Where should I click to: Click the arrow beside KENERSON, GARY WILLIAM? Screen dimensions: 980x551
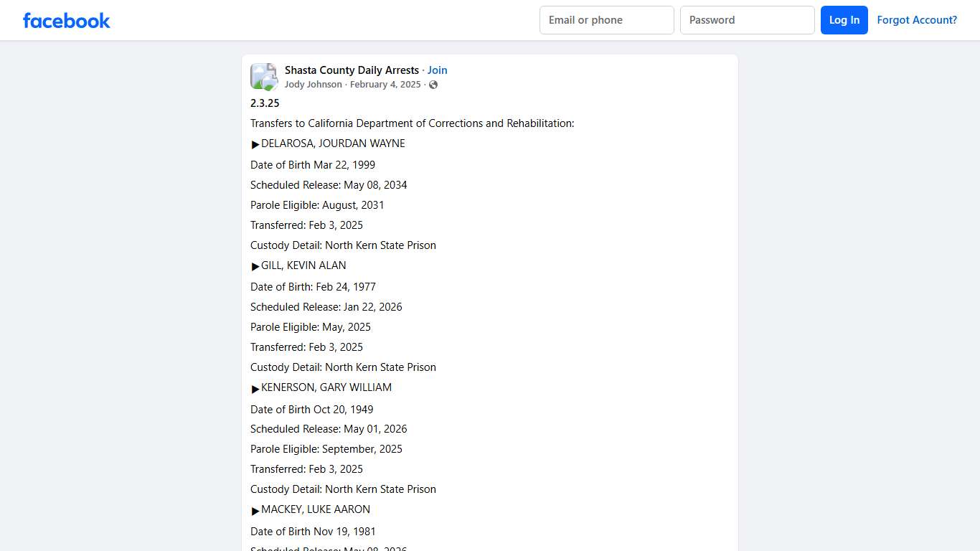pos(255,387)
